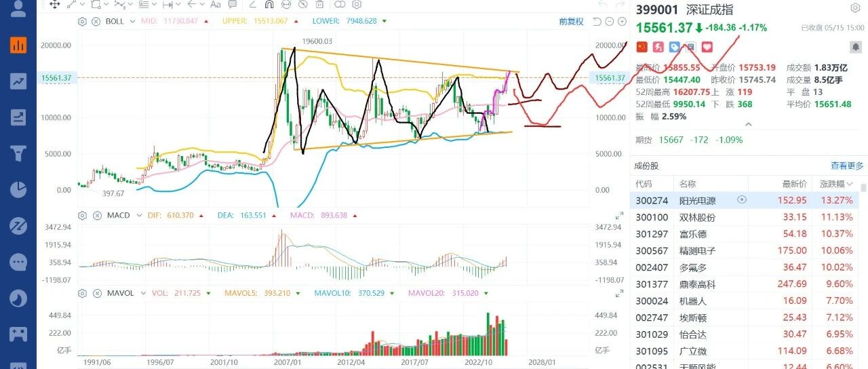Viewport: 868px width, 369px height.
Task: Open the Z logo sidebar icon
Action: (x=18, y=225)
